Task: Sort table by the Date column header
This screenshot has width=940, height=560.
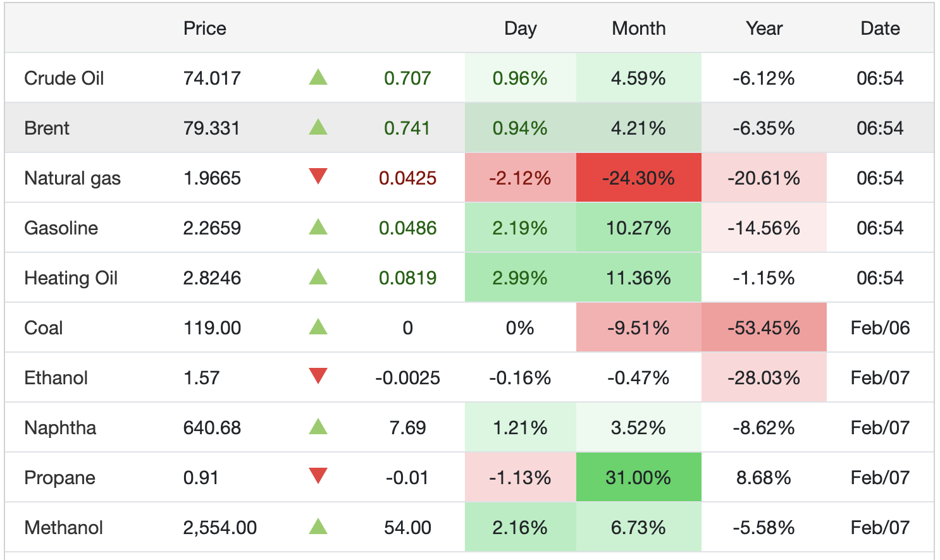Action: coord(881,28)
